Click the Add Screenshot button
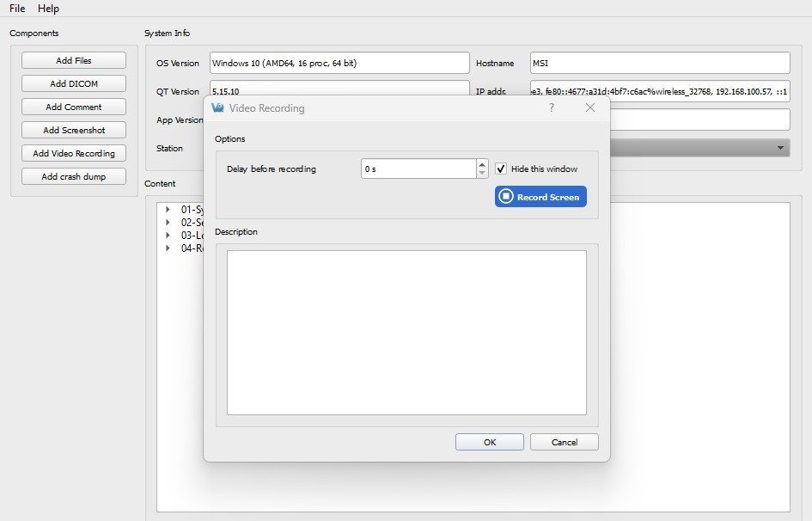 click(73, 129)
